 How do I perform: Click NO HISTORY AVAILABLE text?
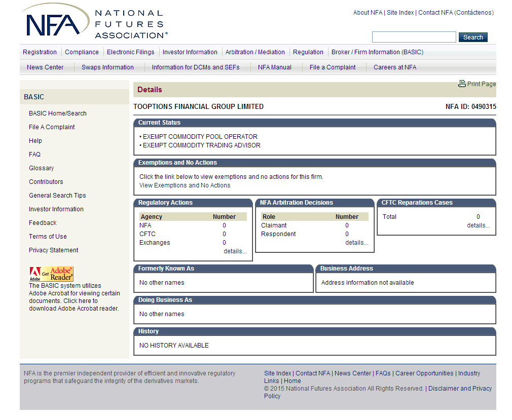pyautogui.click(x=174, y=345)
